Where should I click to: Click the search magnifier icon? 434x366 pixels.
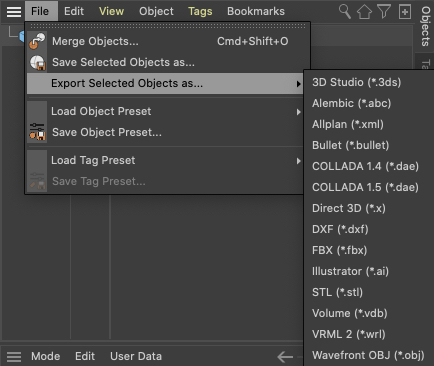pyautogui.click(x=345, y=11)
